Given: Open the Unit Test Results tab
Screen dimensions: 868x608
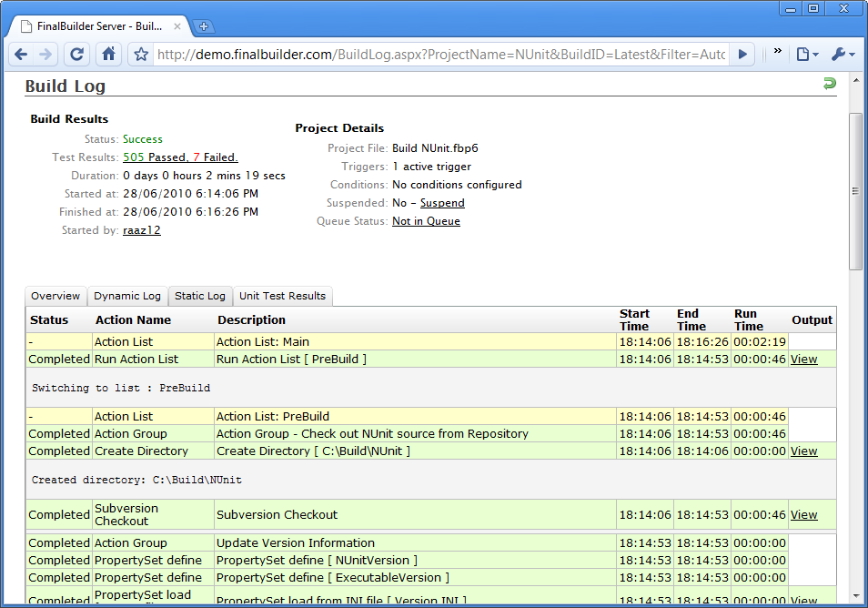Looking at the screenshot, I should point(282,296).
